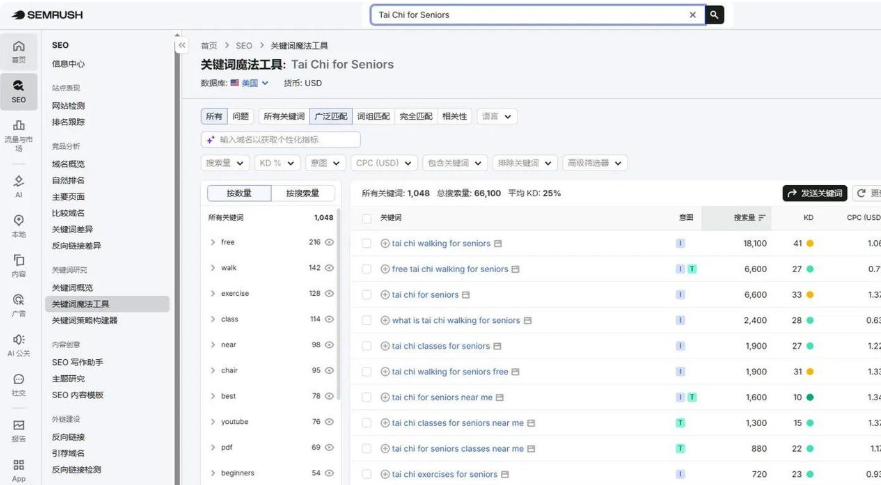Open the 美国 database dropdown
Viewport: 881px width, 485px height.
coord(249,83)
